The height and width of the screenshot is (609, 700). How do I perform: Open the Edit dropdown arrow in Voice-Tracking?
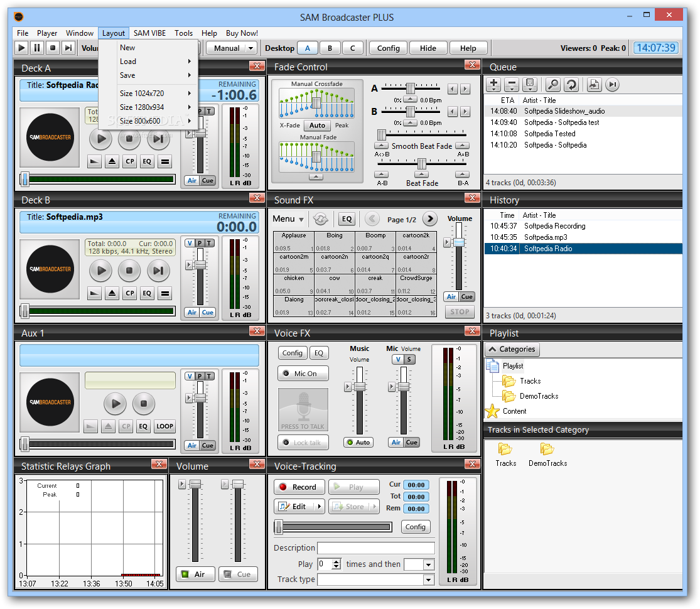pyautogui.click(x=319, y=506)
